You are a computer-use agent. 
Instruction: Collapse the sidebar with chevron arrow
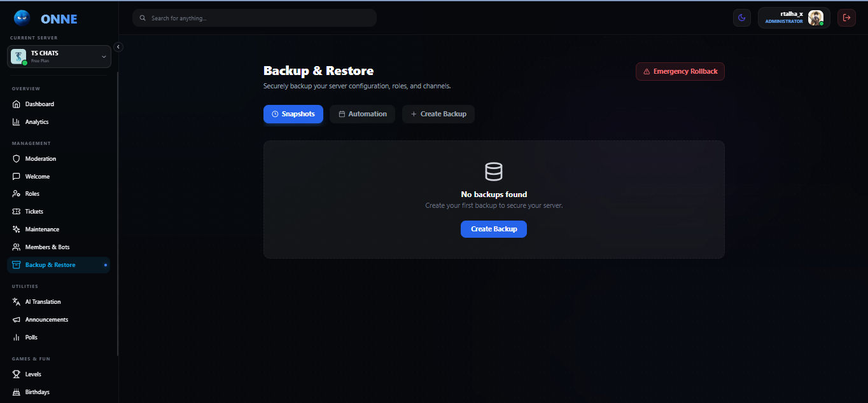pos(118,46)
